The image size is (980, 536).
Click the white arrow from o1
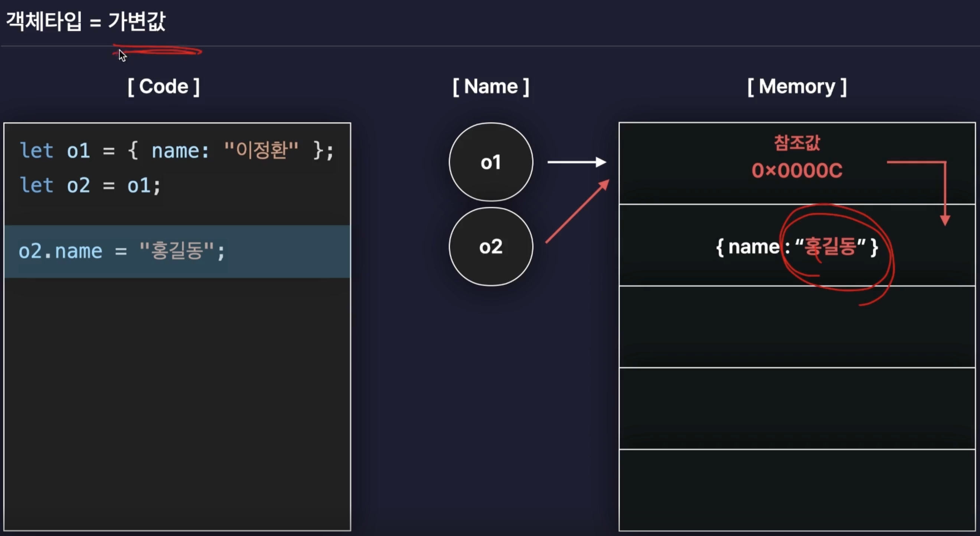577,162
